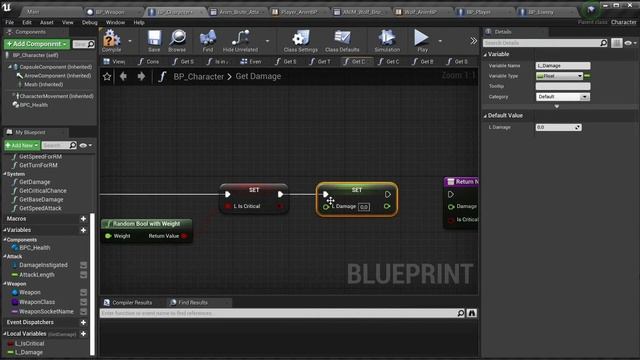Click L Damage default value field

coord(558,127)
